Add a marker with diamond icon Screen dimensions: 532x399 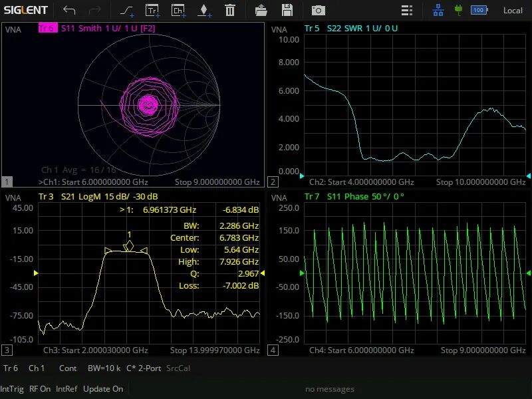[204, 11]
